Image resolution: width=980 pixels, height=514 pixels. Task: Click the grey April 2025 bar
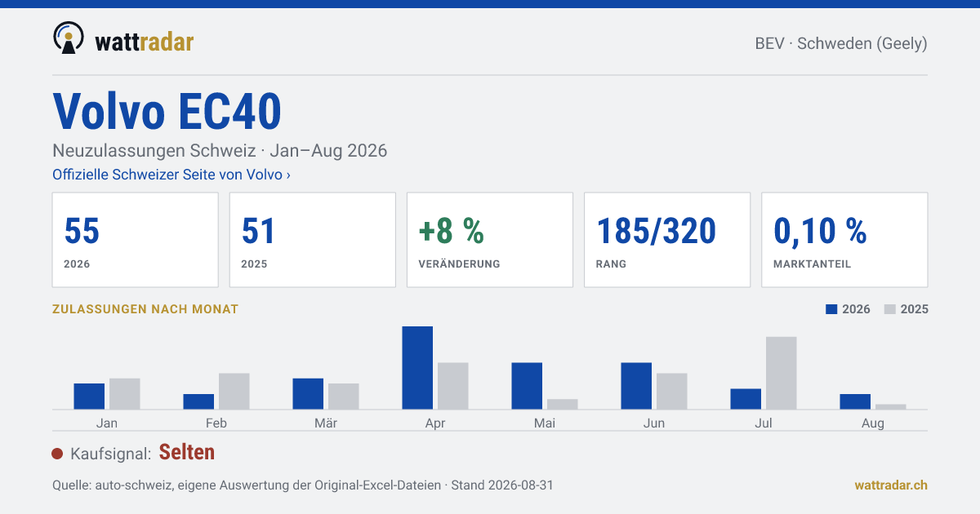click(453, 386)
